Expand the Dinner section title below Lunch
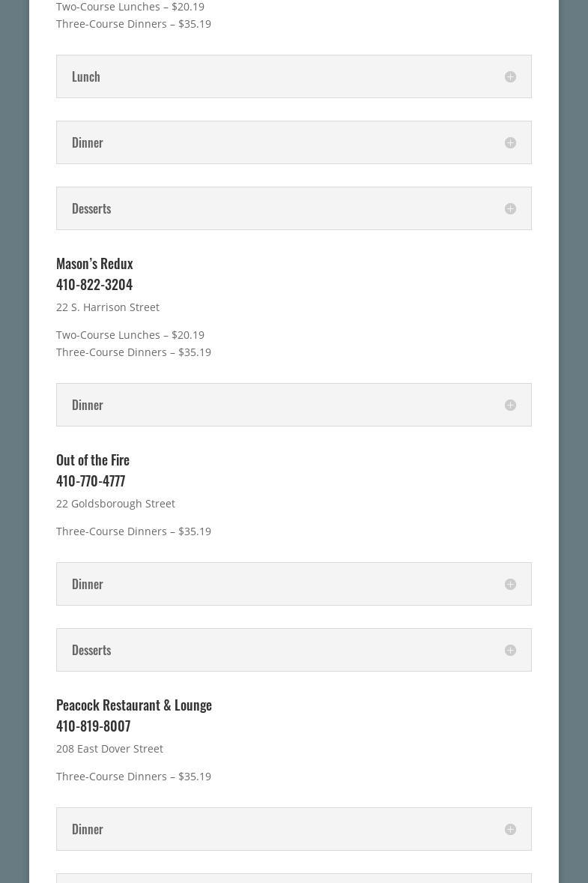 click(x=88, y=142)
